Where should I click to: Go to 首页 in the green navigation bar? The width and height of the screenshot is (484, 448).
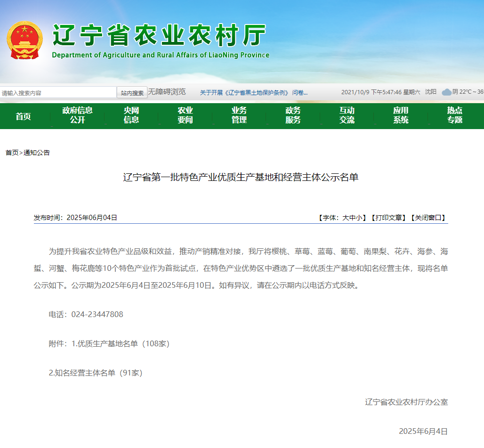point(24,116)
